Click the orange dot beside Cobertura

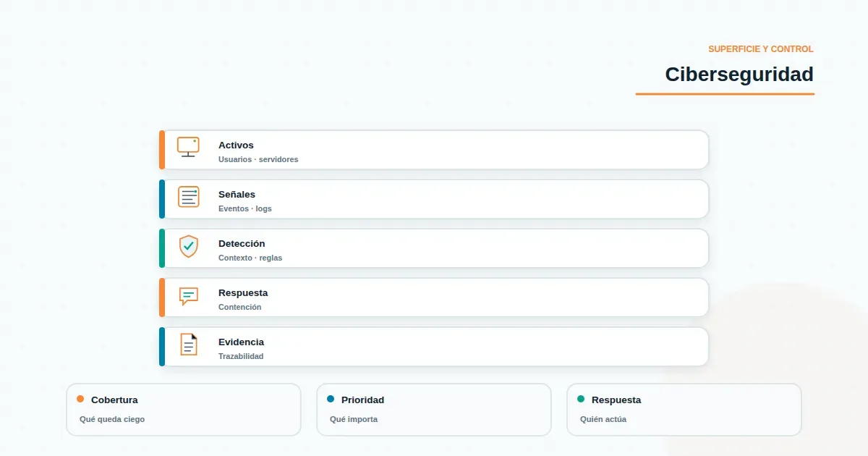pos(80,399)
